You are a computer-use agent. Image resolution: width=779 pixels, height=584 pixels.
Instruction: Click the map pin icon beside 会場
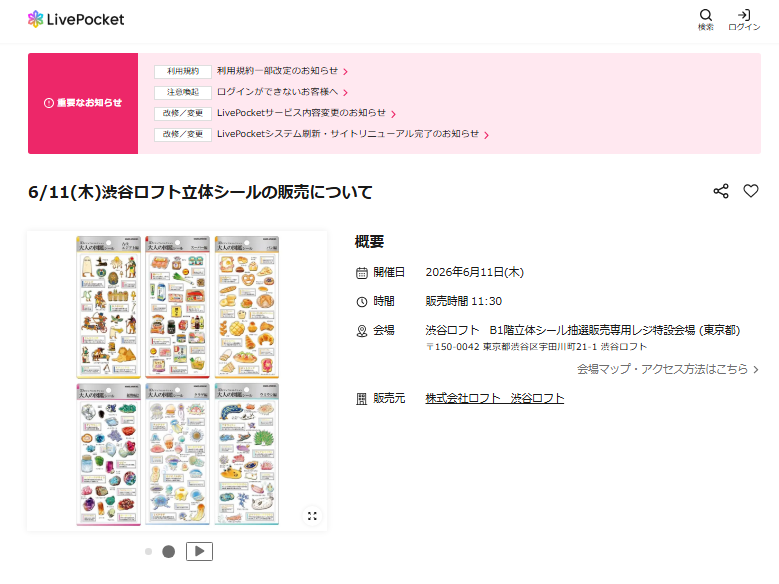click(362, 331)
